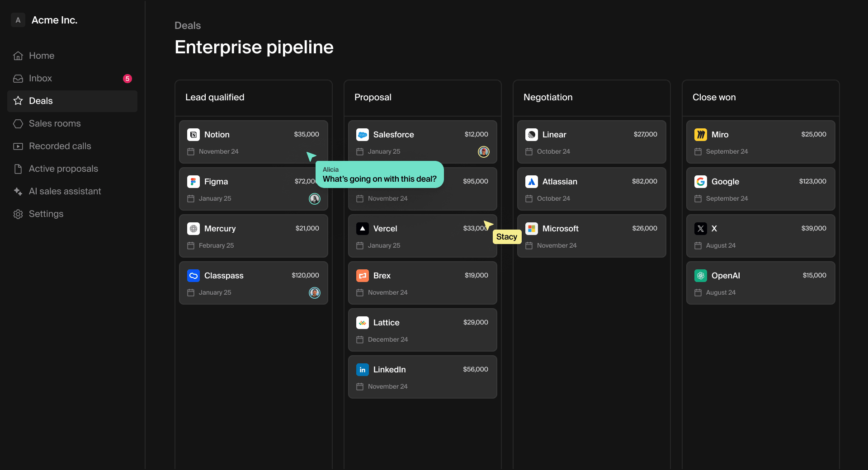The image size is (868, 470).
Task: Click the LinkedIn icon on its deal card
Action: point(363,369)
